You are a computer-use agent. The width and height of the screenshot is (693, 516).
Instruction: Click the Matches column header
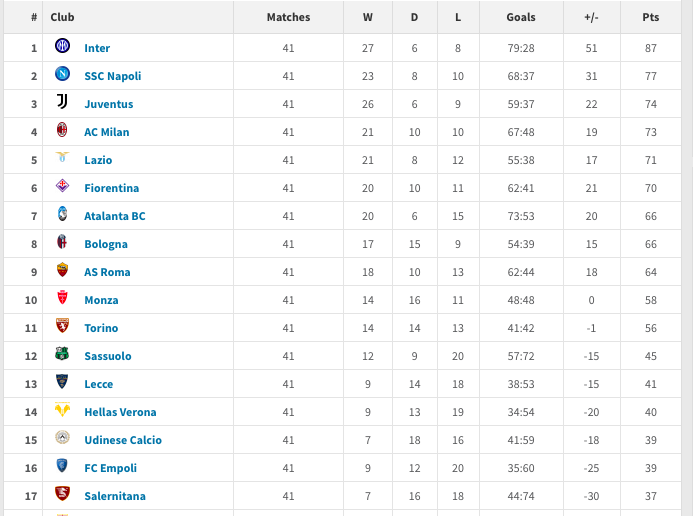[288, 17]
